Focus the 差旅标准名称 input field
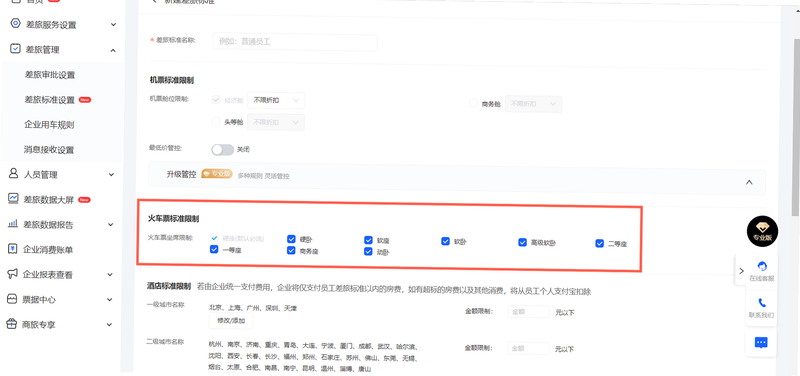This screenshot has width=800, height=376. coord(295,42)
